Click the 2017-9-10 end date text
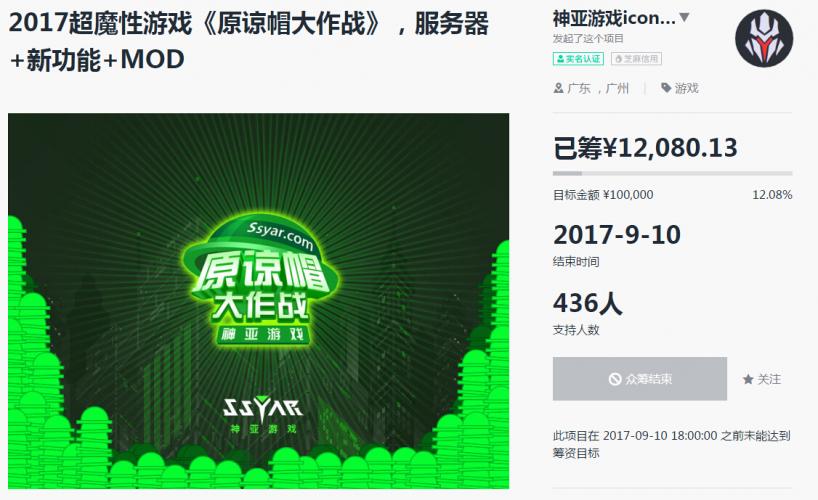The image size is (818, 500). tap(617, 235)
